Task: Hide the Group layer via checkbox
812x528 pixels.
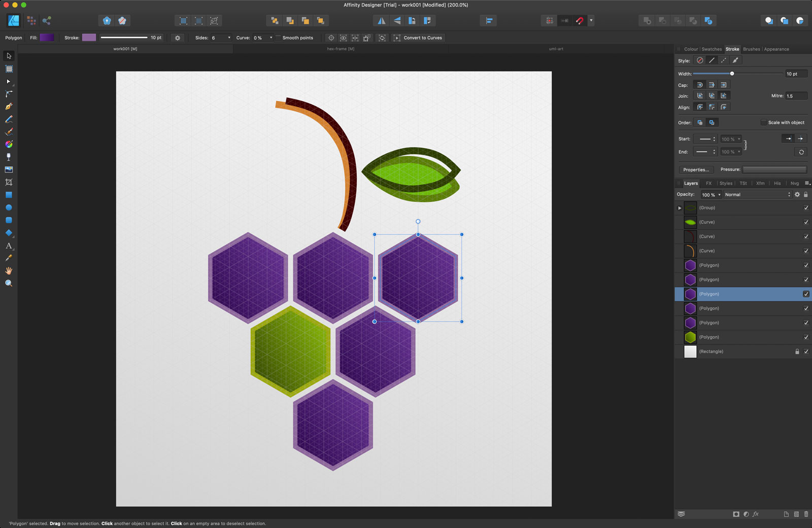Action: tap(806, 208)
